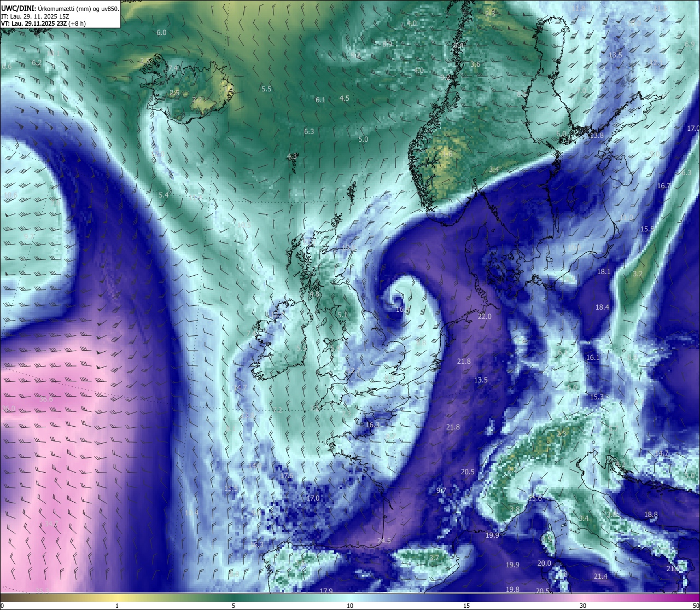Viewport: 700px width, 610px height.
Task: Click the color scale tick label '10'
Action: click(350, 606)
